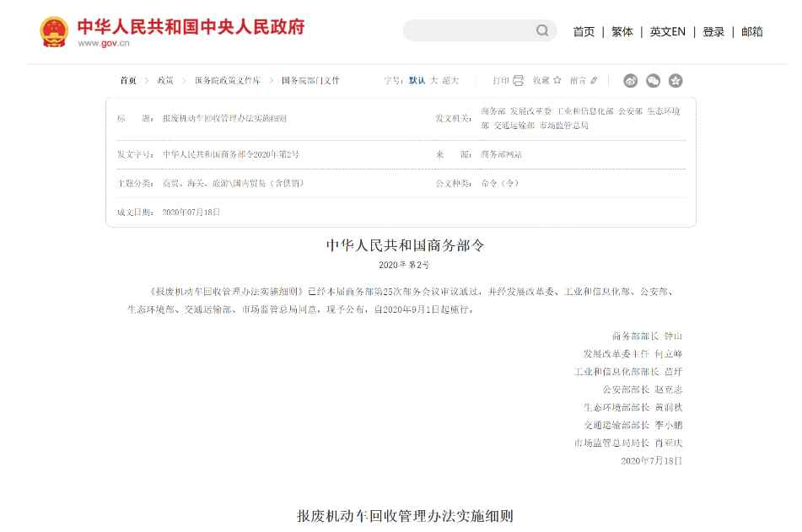The image size is (802, 532).
Task: Click the national emblem logo
Action: 54,32
